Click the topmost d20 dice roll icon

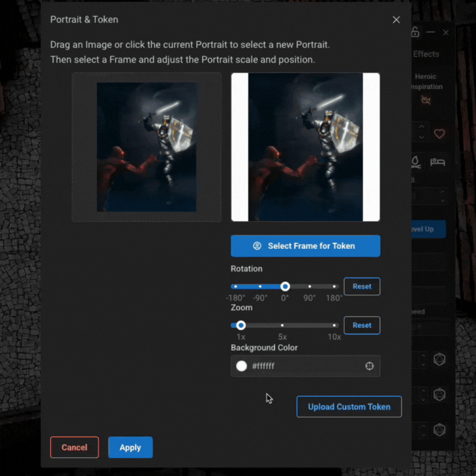[440, 359]
